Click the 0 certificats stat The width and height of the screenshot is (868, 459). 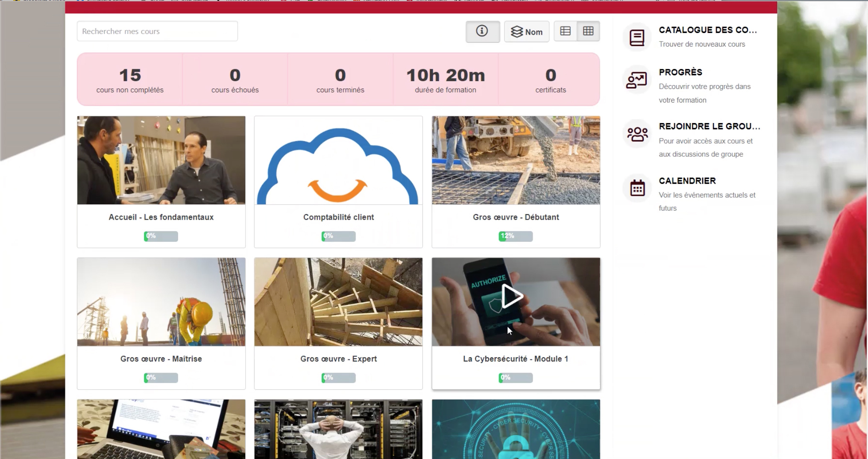(x=551, y=80)
